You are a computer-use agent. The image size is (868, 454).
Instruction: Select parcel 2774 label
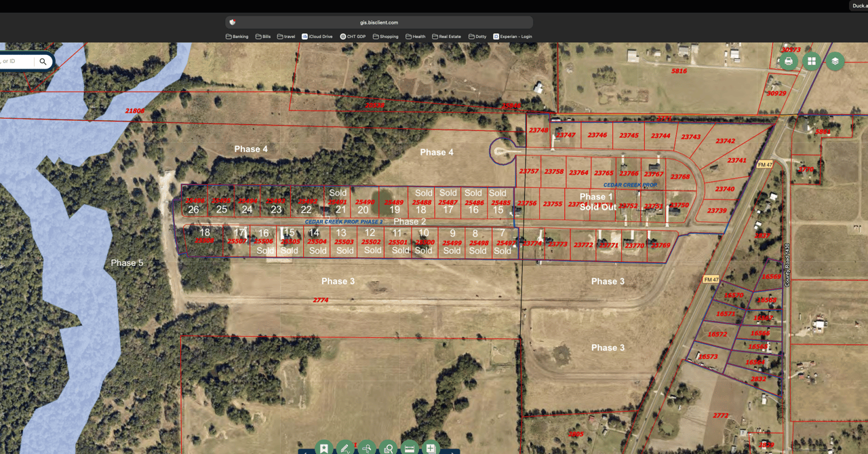pos(321,300)
